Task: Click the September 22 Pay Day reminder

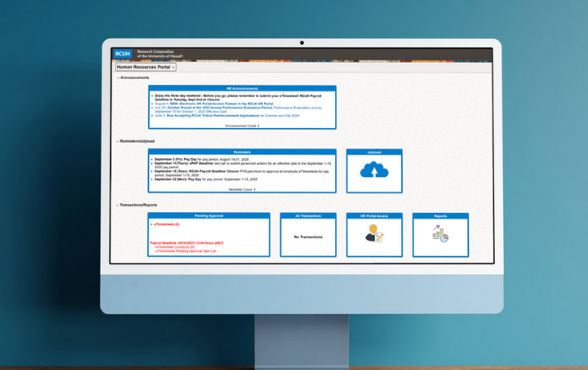Action: click(206, 179)
